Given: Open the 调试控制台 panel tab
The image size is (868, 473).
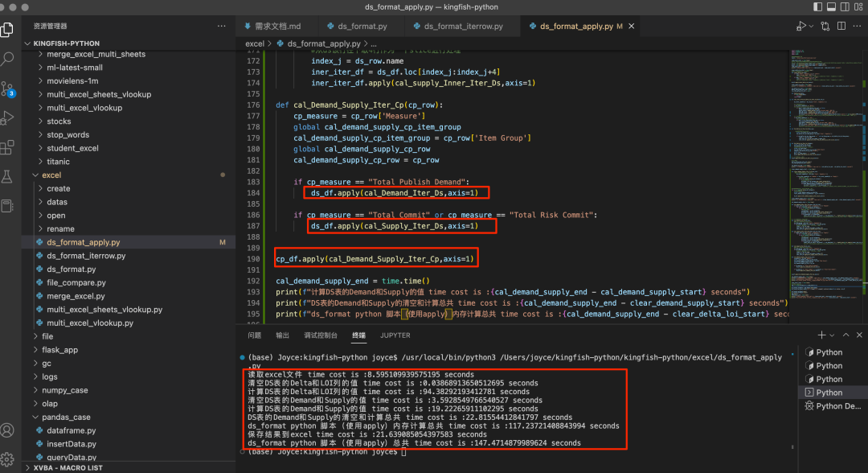Looking at the screenshot, I should tap(321, 335).
